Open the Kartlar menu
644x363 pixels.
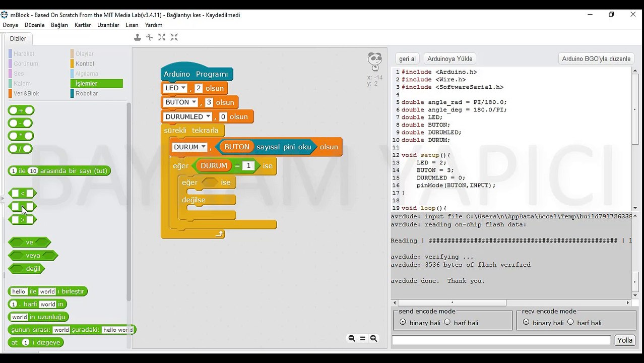[83, 25]
